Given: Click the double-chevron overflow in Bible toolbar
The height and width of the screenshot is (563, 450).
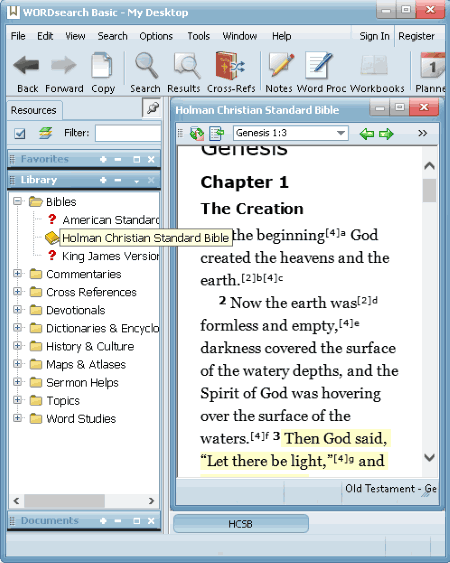Looking at the screenshot, I should (x=422, y=134).
